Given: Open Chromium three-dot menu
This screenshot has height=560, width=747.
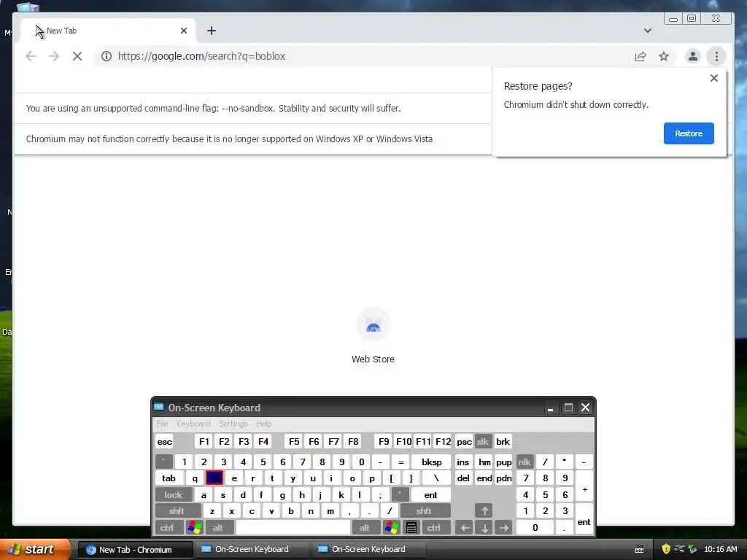Looking at the screenshot, I should (716, 56).
